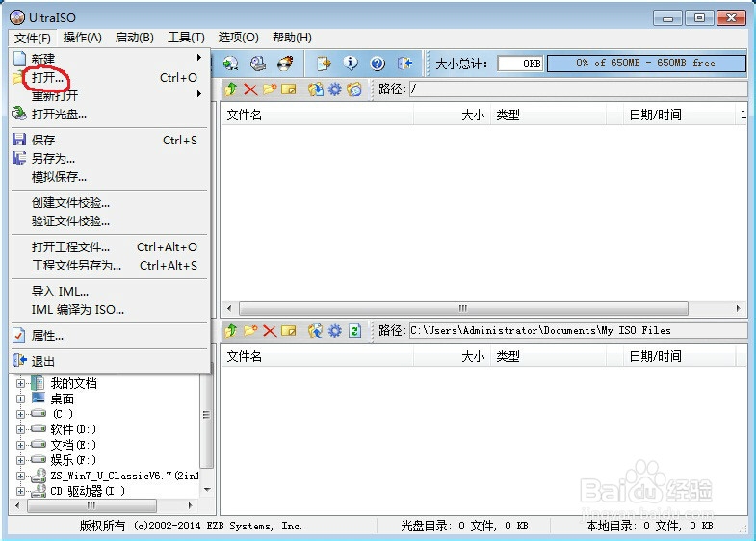Click 创建文件校验... menu entry
Image resolution: width=756 pixels, height=541 pixels.
[x=110, y=203]
